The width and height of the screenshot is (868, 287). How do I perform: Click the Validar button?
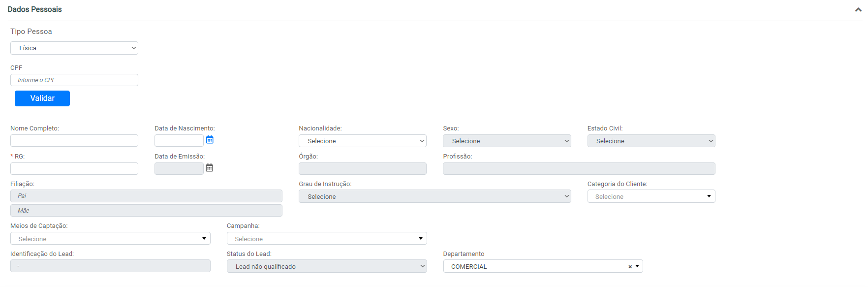click(x=42, y=98)
